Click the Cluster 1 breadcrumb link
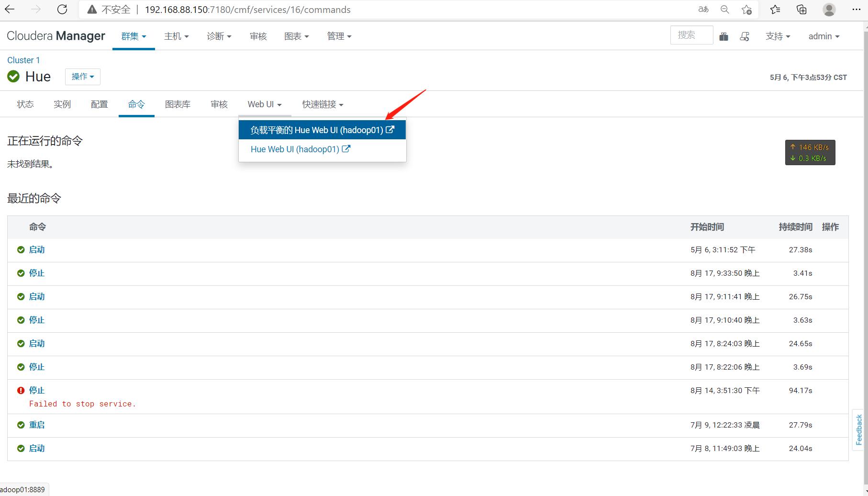 (23, 60)
